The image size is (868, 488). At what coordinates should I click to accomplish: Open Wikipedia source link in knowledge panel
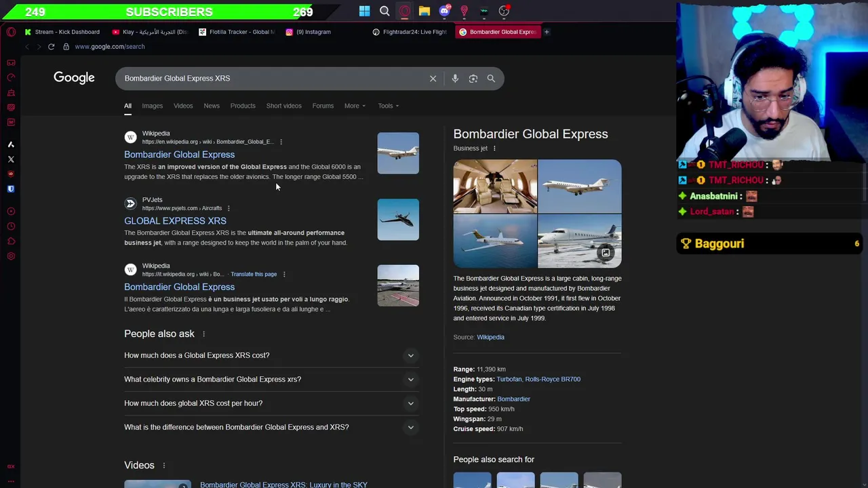[490, 338]
